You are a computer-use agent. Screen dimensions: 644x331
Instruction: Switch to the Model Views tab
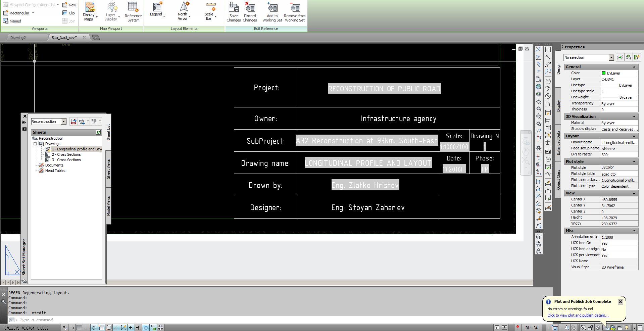(108, 206)
